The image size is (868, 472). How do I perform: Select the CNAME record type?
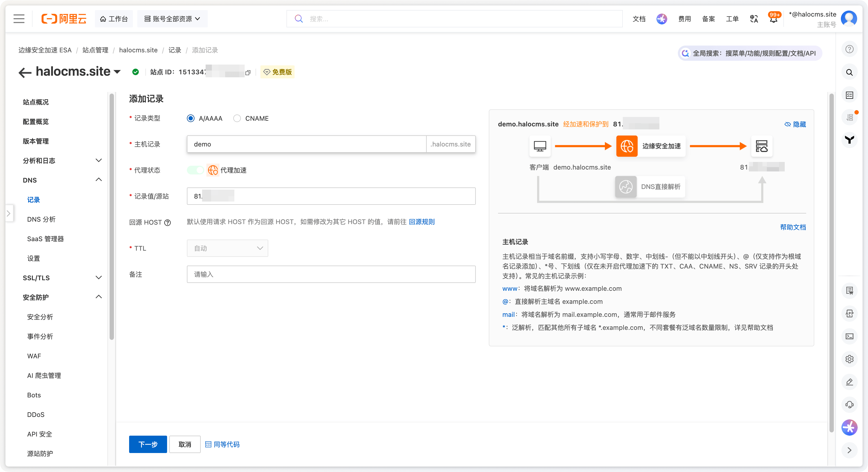click(x=237, y=118)
